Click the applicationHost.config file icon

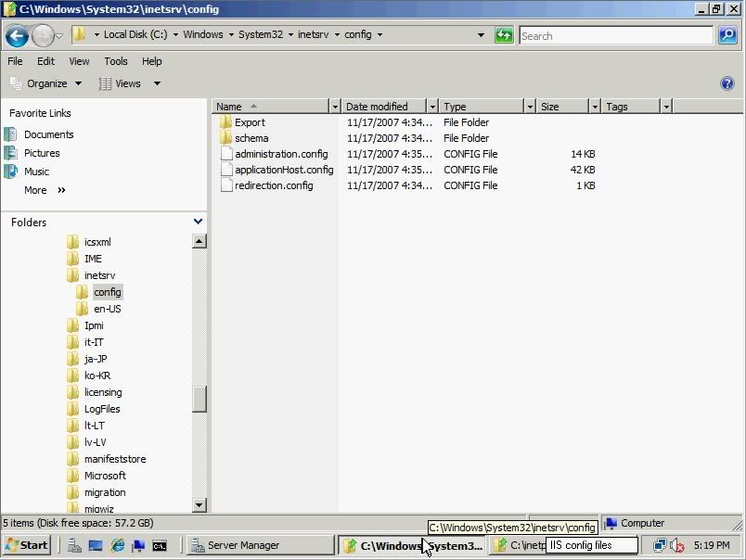[227, 170]
